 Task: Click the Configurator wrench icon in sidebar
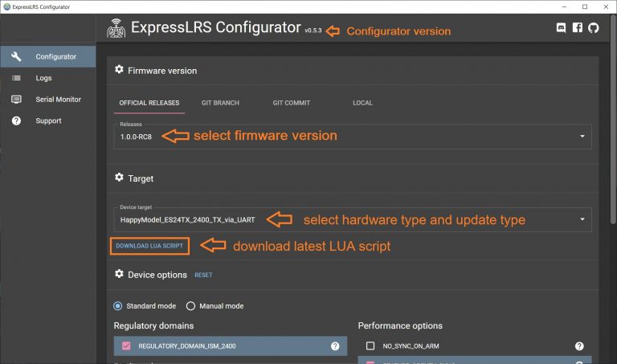[16, 57]
